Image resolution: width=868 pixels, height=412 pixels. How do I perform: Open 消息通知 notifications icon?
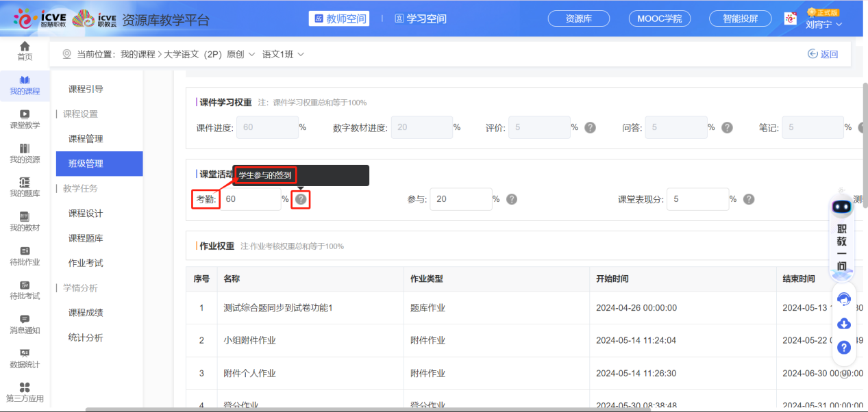point(25,324)
